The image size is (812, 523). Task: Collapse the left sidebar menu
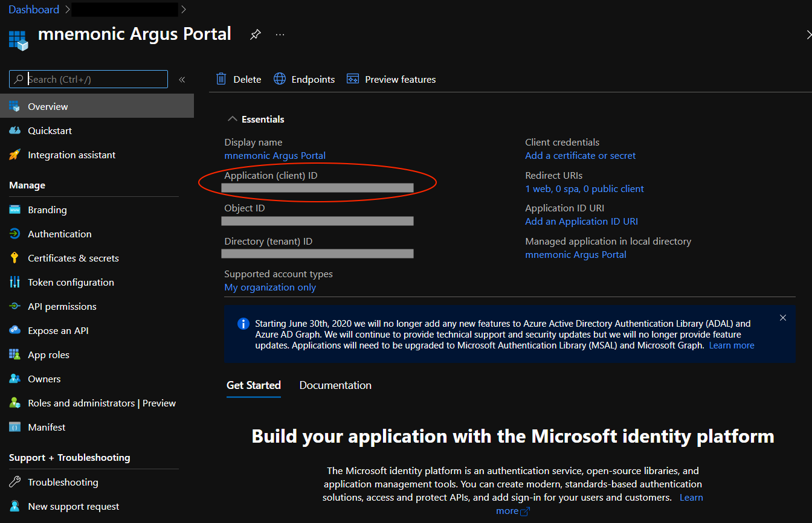(182, 79)
